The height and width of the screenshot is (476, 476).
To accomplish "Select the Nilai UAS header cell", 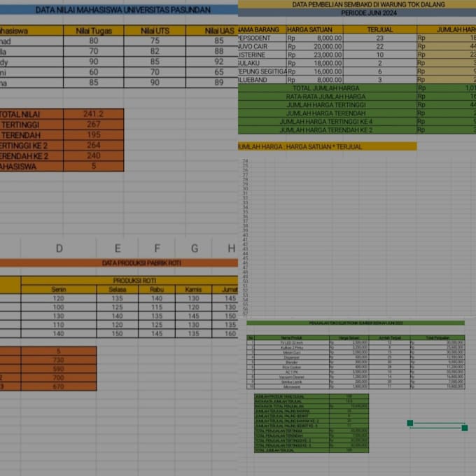I will point(212,31).
